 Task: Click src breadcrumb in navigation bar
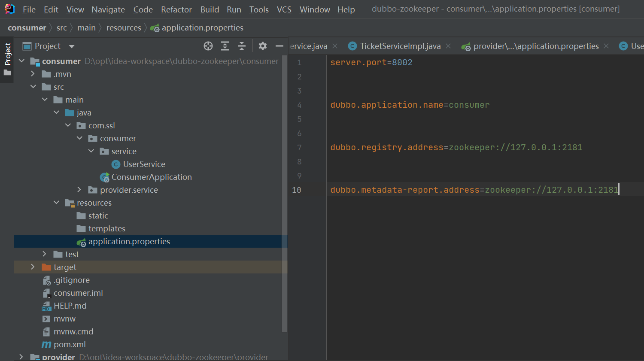pos(62,28)
